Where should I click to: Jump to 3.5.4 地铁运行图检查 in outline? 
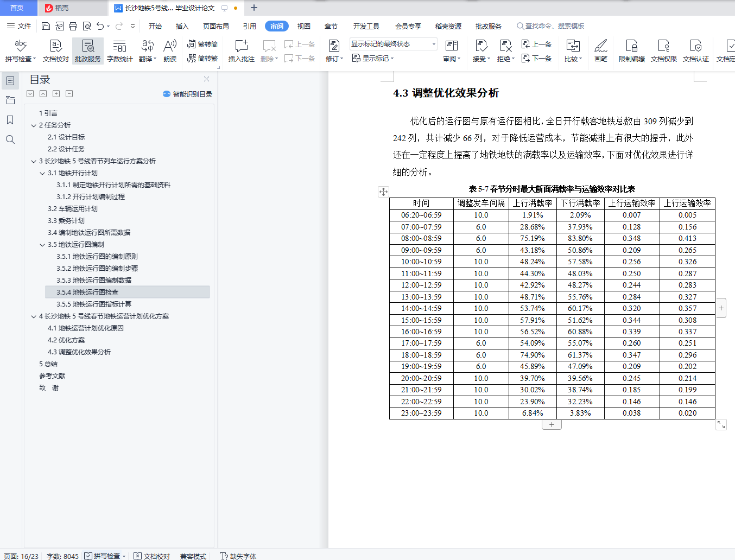(128, 292)
